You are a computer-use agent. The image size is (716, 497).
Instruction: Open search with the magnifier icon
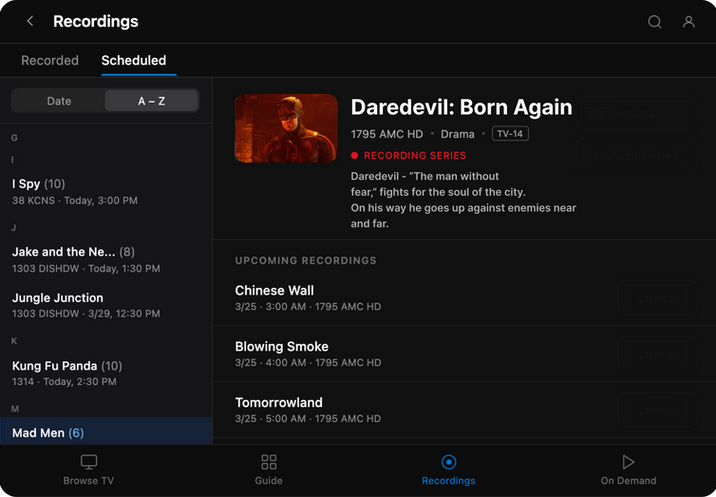coord(655,21)
